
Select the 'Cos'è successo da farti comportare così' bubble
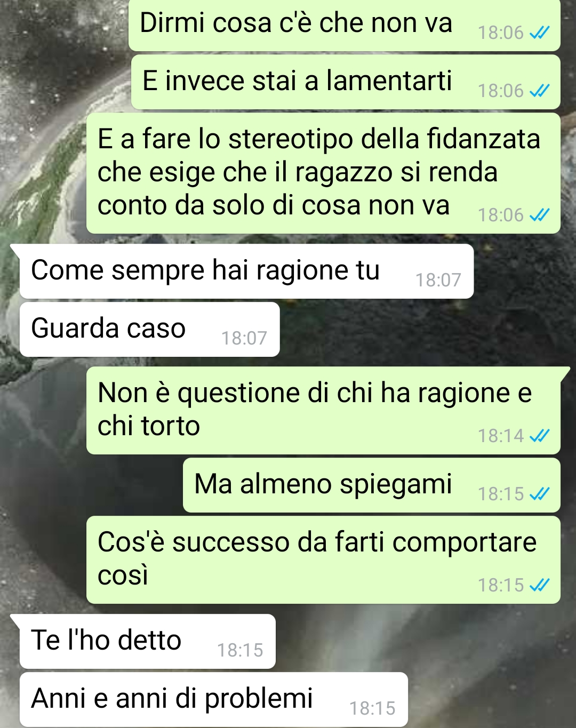323,560
